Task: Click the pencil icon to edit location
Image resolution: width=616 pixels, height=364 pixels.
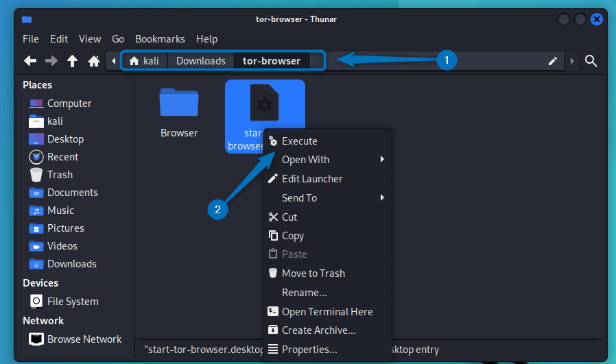Action: (x=553, y=61)
